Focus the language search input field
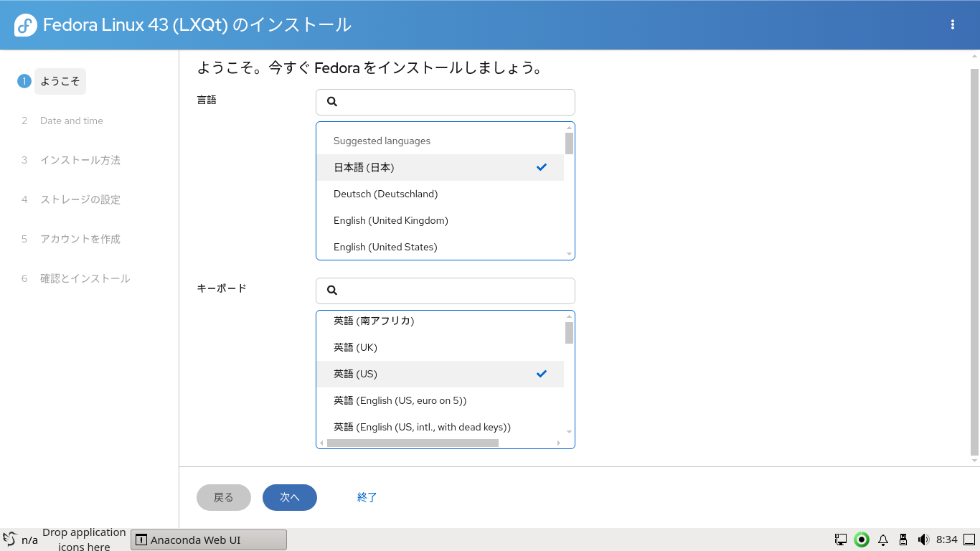This screenshot has height=551, width=980. 446,102
